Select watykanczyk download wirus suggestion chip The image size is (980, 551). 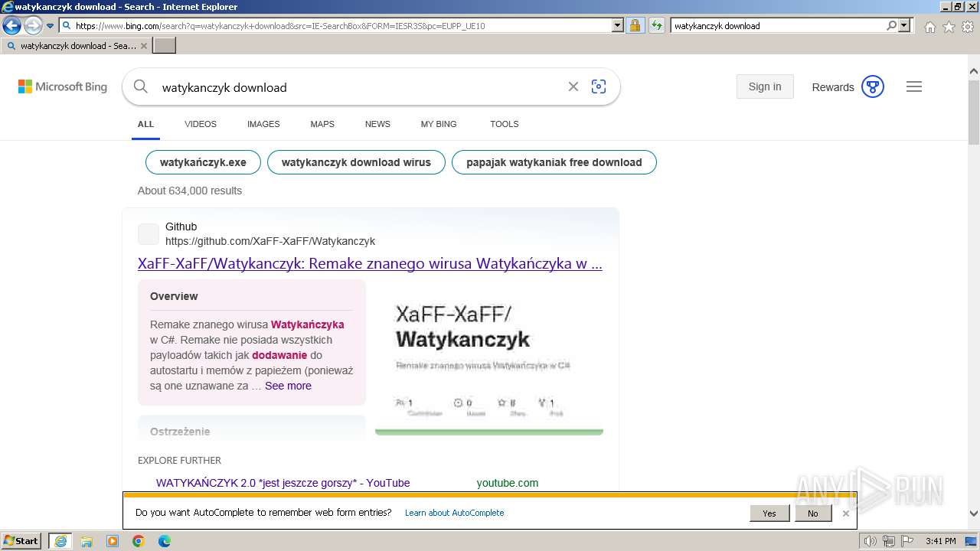click(356, 162)
